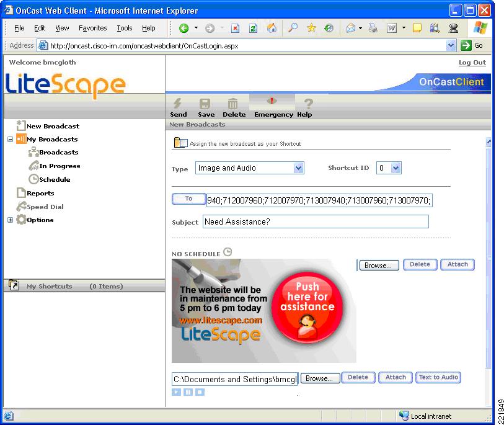
Task: Open the Edit with Word dropdown arrow
Action: (404, 28)
